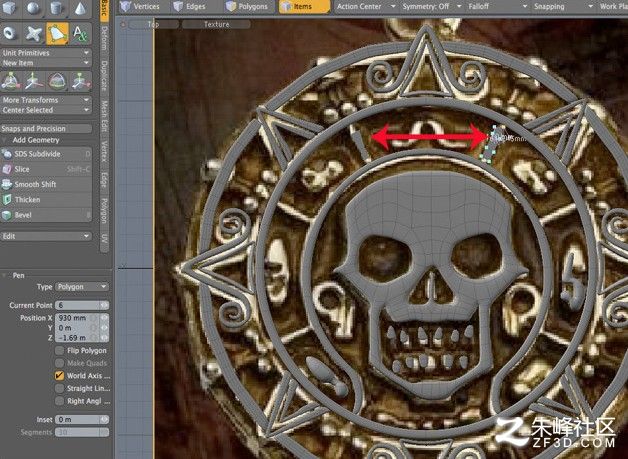Open the Falloff dropdown

(x=497, y=6)
